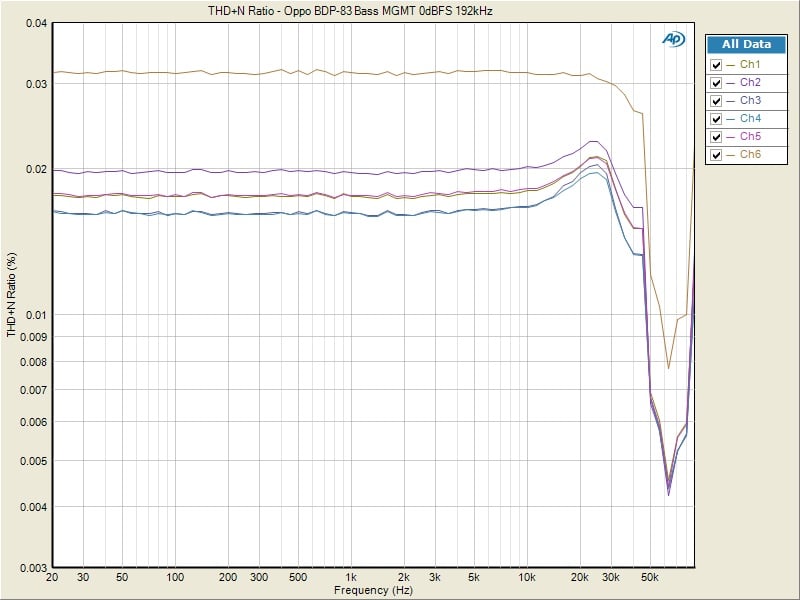Select the Ch6 legend label text

coord(750,155)
